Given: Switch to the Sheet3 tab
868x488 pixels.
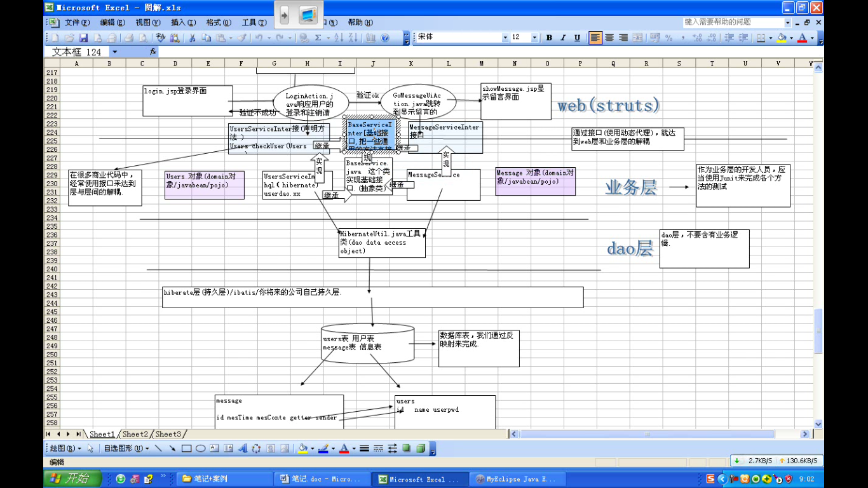Looking at the screenshot, I should (168, 434).
